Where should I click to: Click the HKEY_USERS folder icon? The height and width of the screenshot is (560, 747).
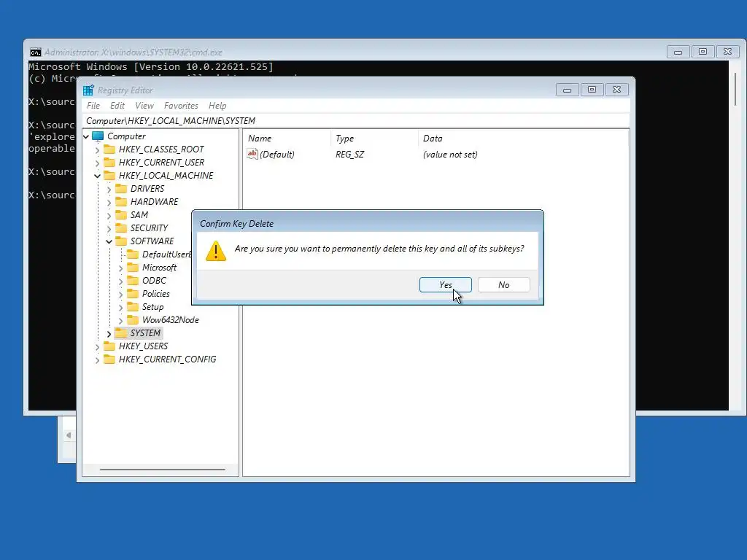coord(109,346)
